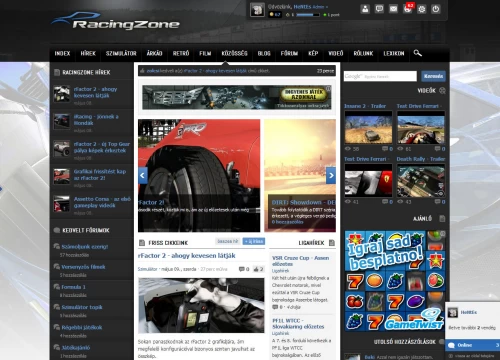Image resolution: width=500 pixels, height=360 pixels.
Task: Click the VIDEÓK film reel icon
Action: click(x=442, y=90)
